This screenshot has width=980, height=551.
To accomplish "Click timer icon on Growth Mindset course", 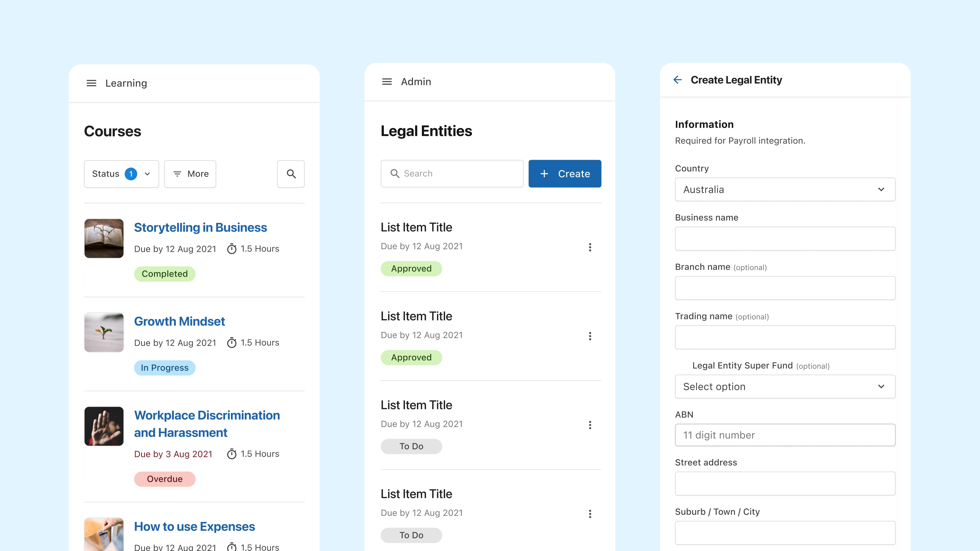I will tap(232, 343).
